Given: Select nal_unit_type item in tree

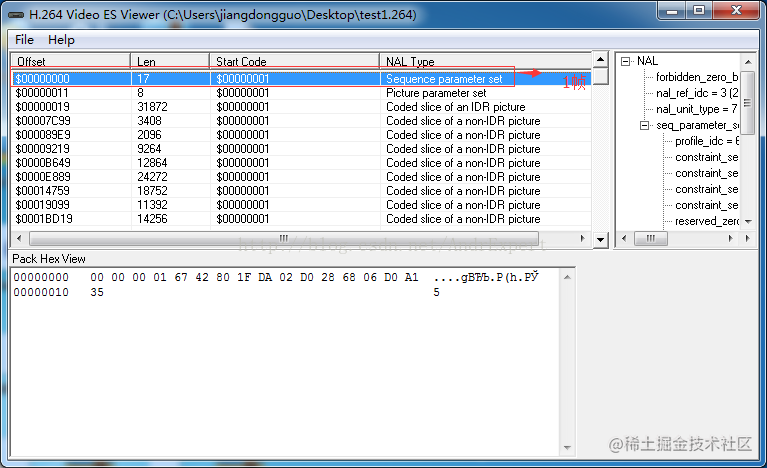Looking at the screenshot, I should (696, 109).
